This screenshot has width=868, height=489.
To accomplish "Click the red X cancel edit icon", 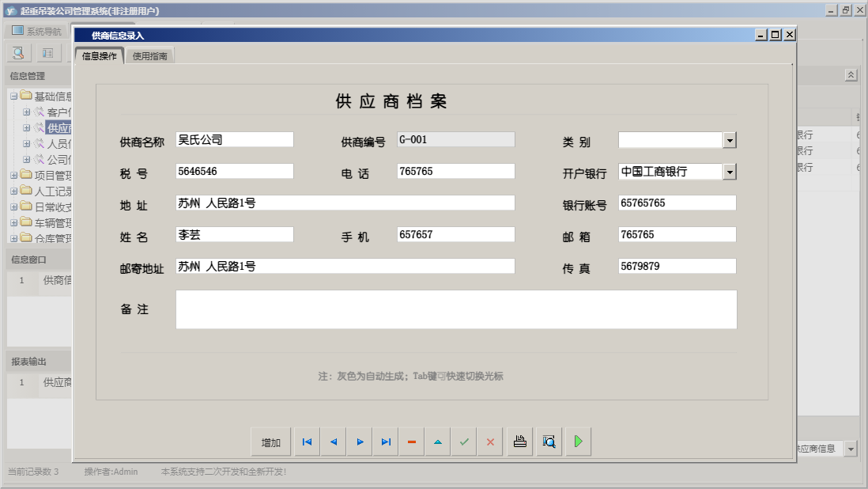I will (x=490, y=442).
